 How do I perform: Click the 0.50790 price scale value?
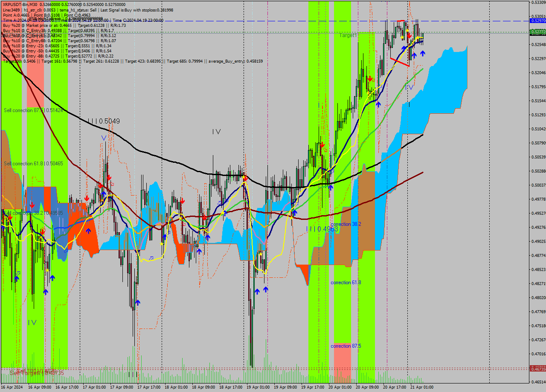538,143
